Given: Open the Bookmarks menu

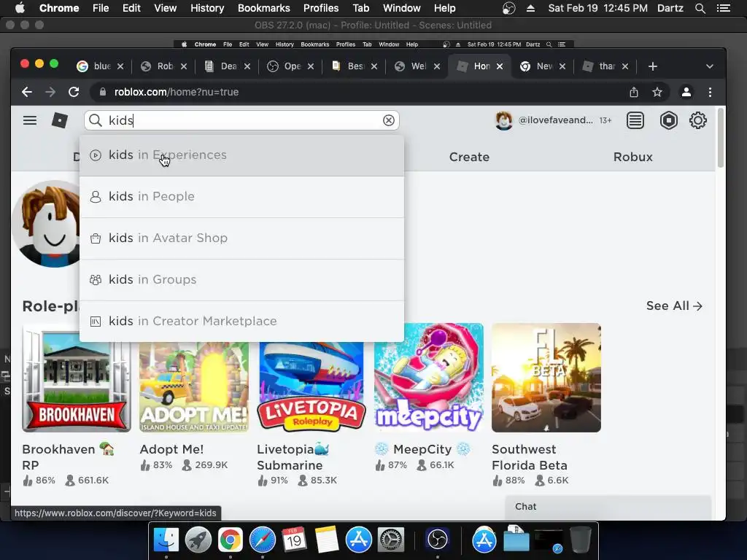Looking at the screenshot, I should [264, 8].
